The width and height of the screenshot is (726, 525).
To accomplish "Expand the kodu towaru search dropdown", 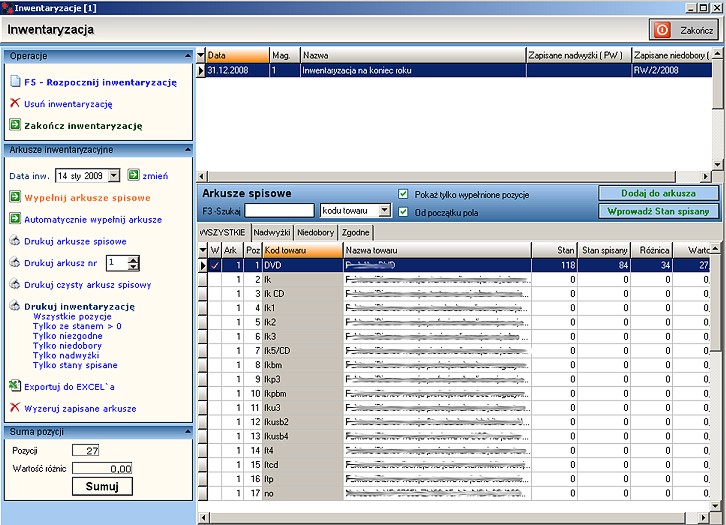I will [x=384, y=211].
